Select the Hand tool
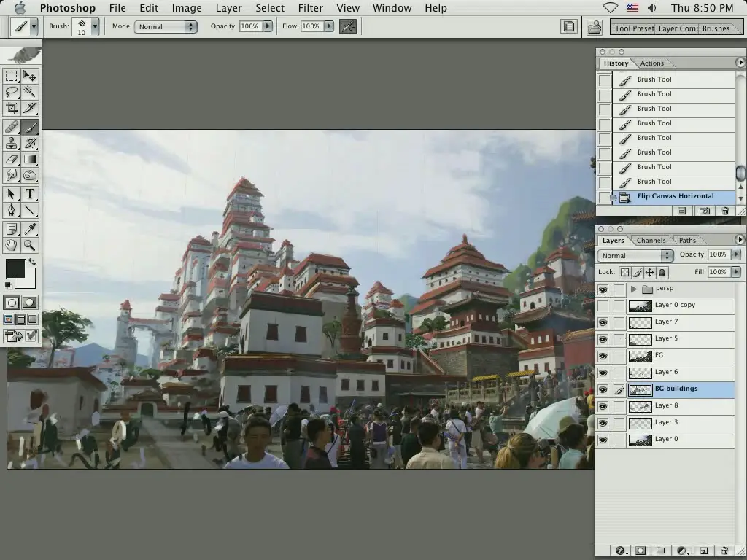The height and width of the screenshot is (560, 747). tap(12, 245)
